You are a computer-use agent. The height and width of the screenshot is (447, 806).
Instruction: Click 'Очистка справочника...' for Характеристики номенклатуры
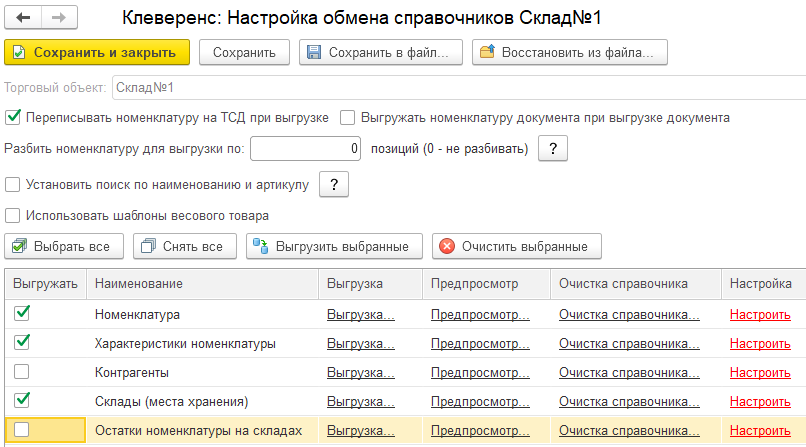[x=629, y=344]
